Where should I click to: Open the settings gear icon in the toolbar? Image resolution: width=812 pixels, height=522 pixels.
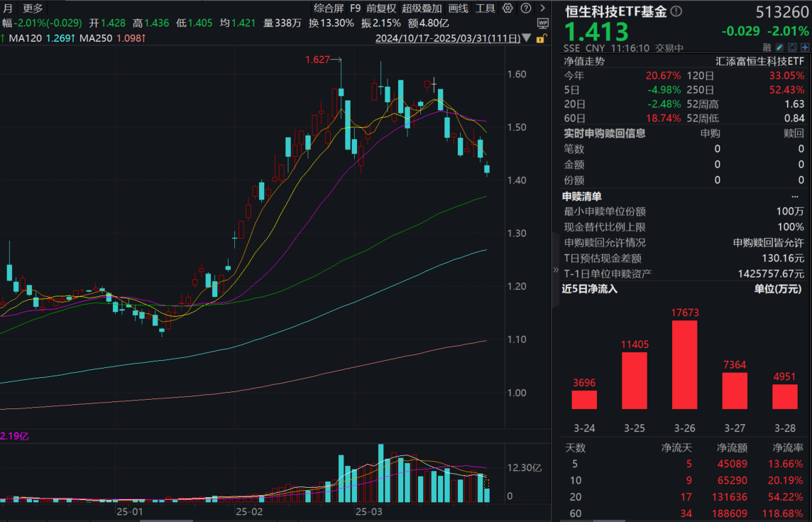click(x=506, y=8)
